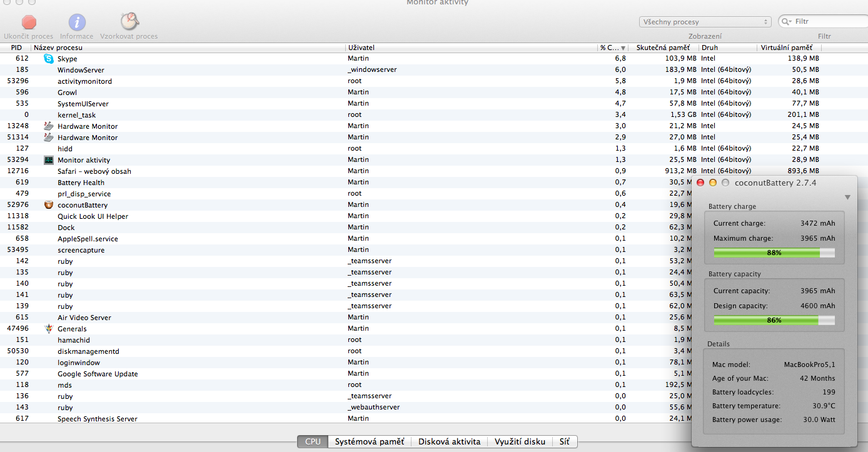Switch to the Síť tab
The width and height of the screenshot is (868, 452).
(x=565, y=441)
